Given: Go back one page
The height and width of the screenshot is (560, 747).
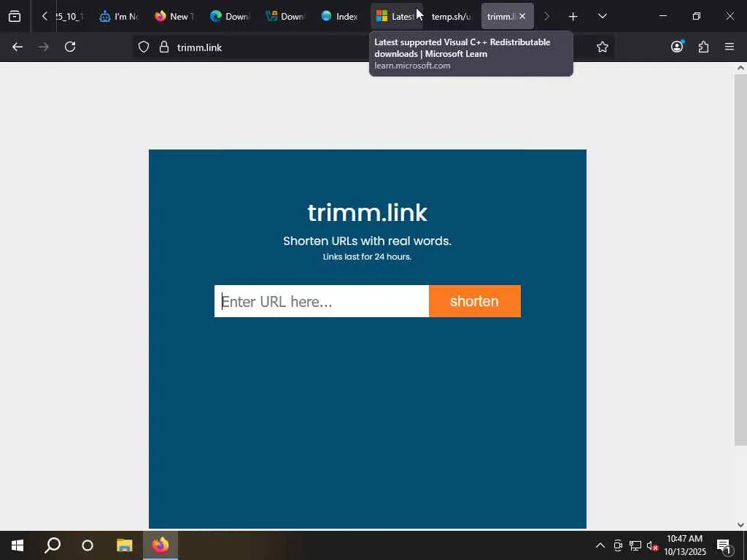Looking at the screenshot, I should click(x=18, y=47).
